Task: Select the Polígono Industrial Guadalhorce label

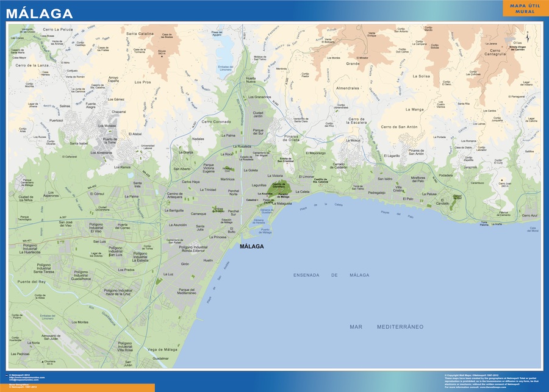Action: coord(81,276)
